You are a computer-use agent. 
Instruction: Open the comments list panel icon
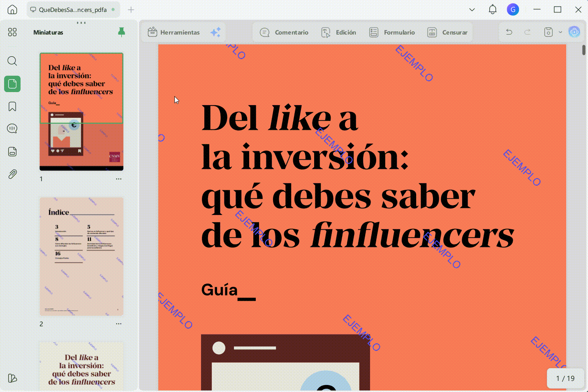(12, 129)
